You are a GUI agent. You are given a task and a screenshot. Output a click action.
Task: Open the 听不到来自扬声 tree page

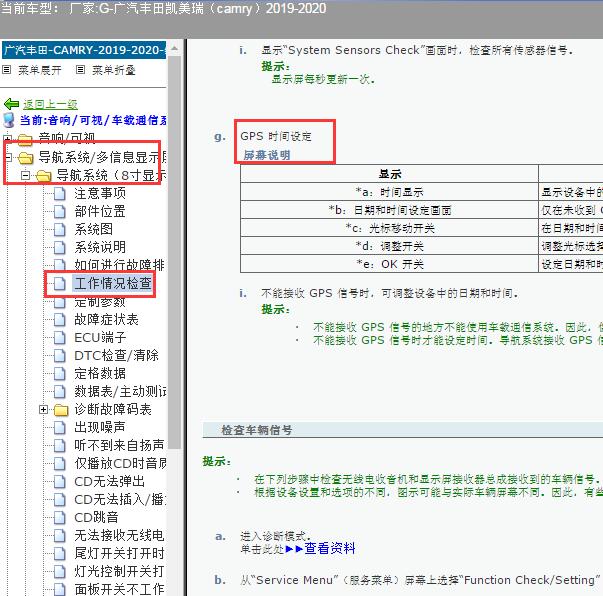(x=119, y=445)
